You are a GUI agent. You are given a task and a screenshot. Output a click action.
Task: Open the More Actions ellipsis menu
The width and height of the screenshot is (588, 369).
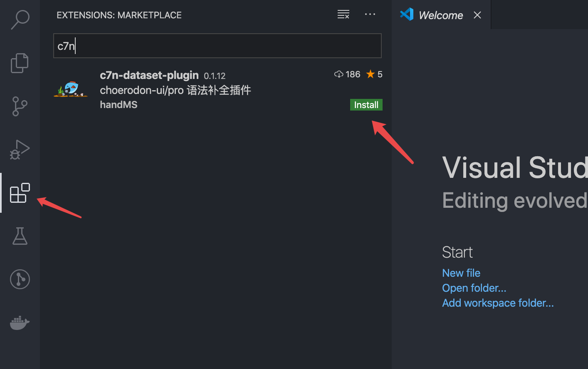[x=370, y=14]
